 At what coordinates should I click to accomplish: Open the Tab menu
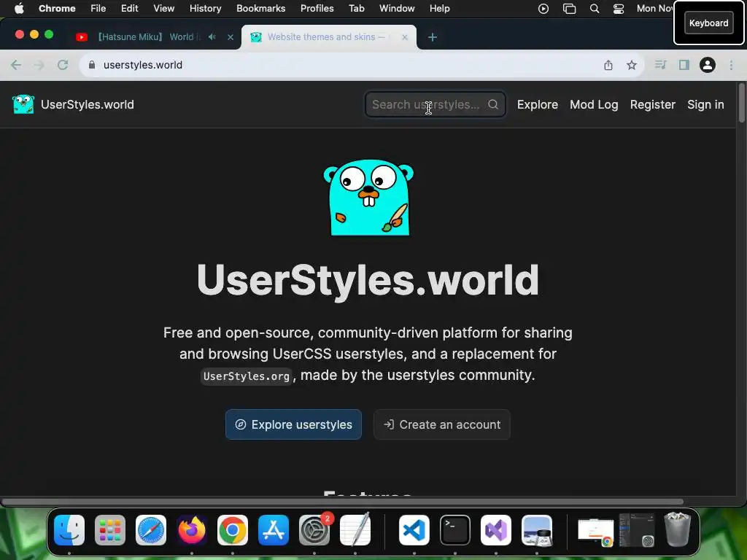(x=356, y=8)
